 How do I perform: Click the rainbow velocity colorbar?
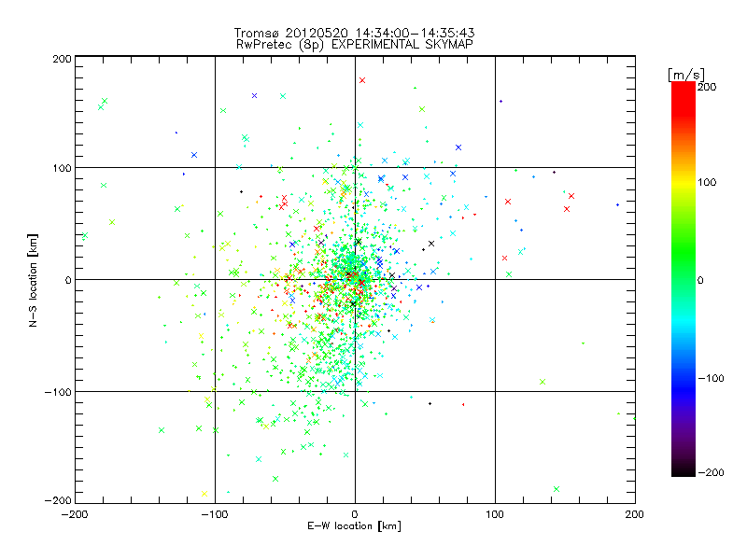(684, 279)
